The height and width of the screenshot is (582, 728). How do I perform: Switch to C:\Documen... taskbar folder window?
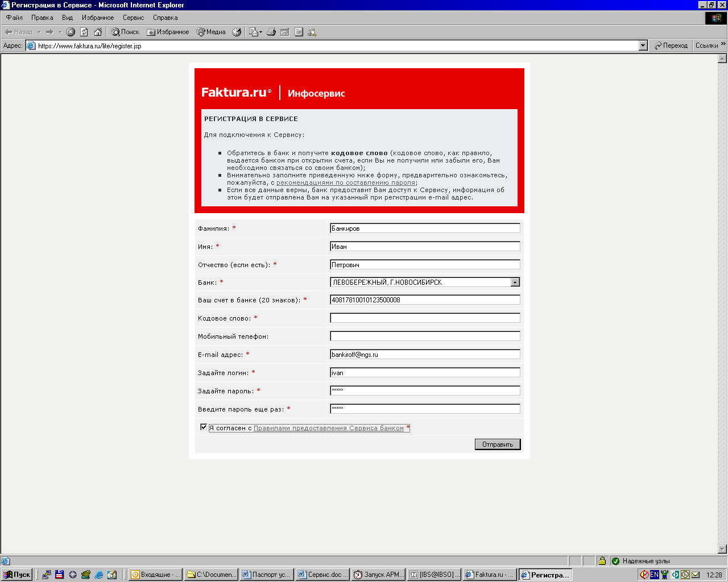click(x=211, y=575)
